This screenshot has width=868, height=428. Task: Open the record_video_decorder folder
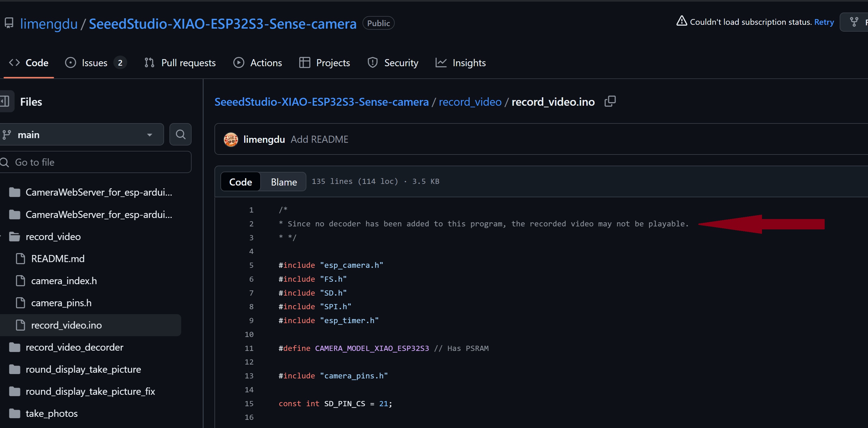(74, 347)
